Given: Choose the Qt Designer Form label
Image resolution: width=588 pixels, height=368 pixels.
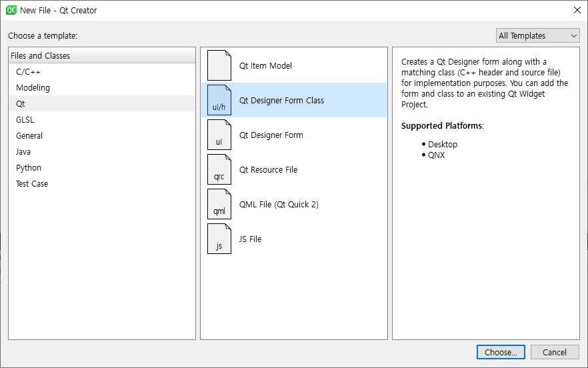Looking at the screenshot, I should [x=271, y=135].
